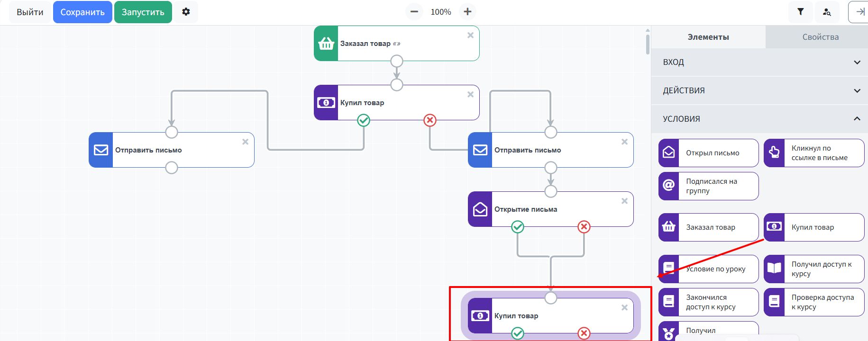
Task: Click envelope icon of left Отправить письмо
Action: click(101, 150)
